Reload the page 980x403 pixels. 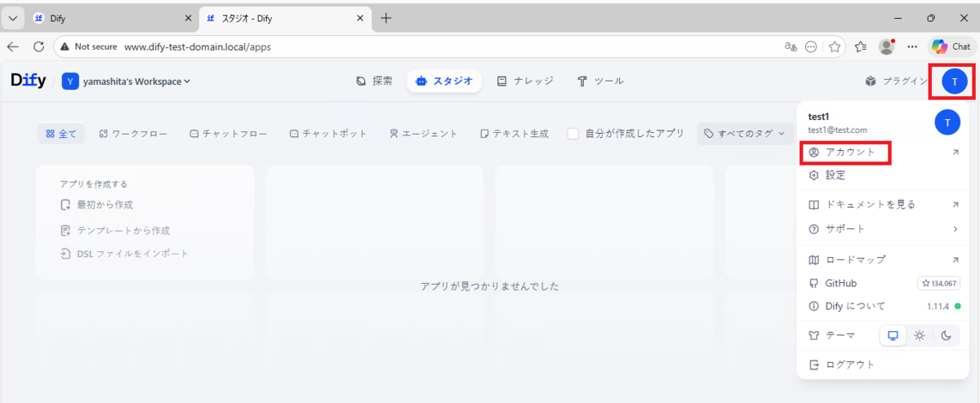(x=38, y=46)
